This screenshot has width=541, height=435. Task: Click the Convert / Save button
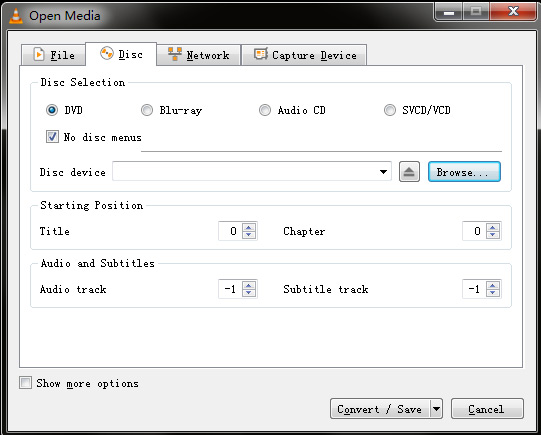coord(380,409)
